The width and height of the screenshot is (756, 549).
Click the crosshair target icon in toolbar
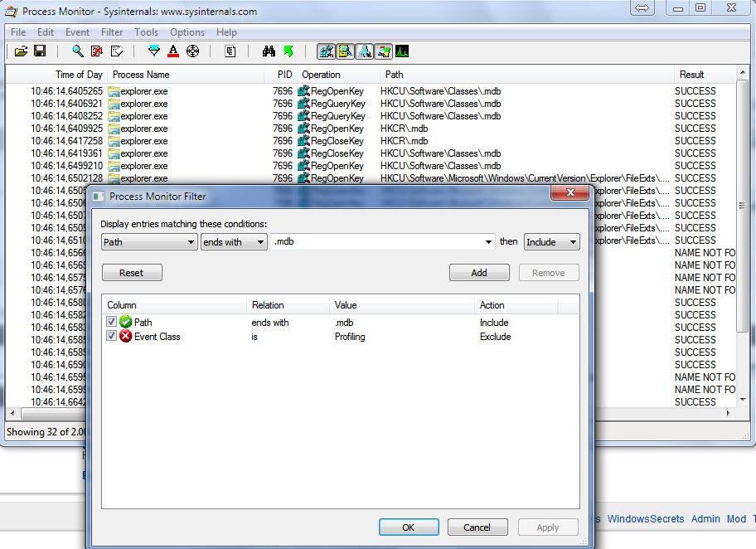click(192, 51)
